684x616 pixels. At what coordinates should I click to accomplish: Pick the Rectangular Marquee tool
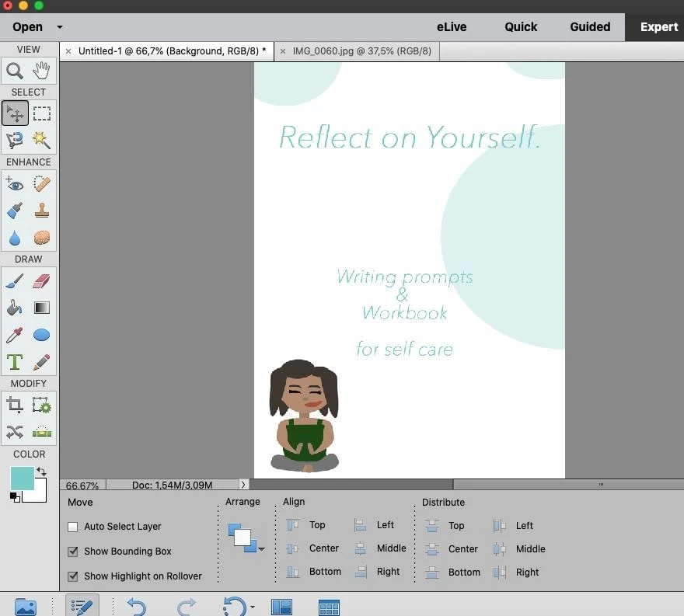[42, 113]
